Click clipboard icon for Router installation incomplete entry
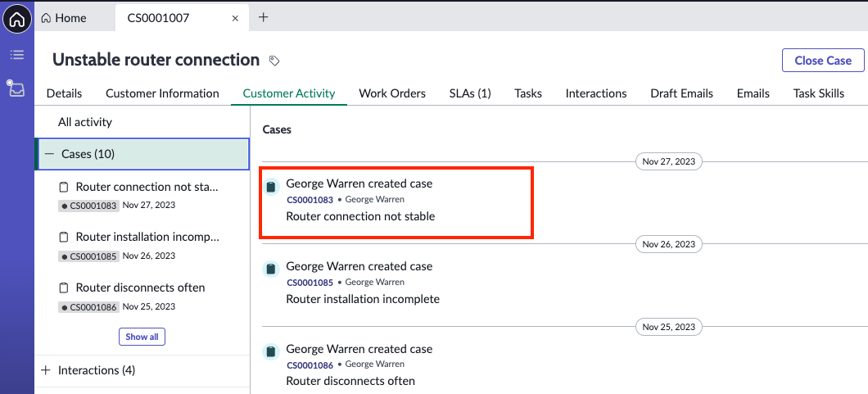The width and height of the screenshot is (868, 394). click(x=270, y=269)
